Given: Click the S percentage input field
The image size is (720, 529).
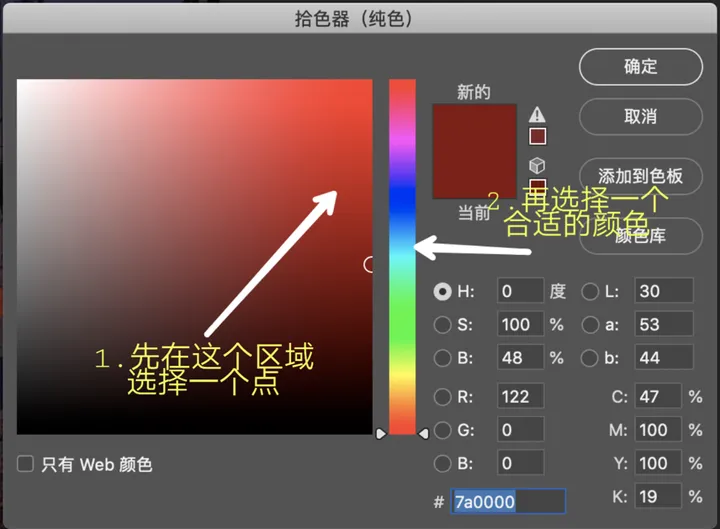Looking at the screenshot, I should pyautogui.click(x=520, y=324).
